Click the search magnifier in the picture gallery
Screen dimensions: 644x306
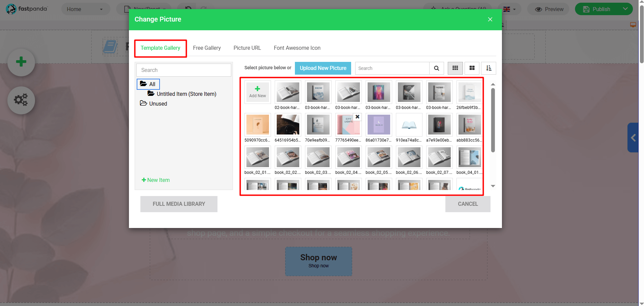[x=436, y=68]
